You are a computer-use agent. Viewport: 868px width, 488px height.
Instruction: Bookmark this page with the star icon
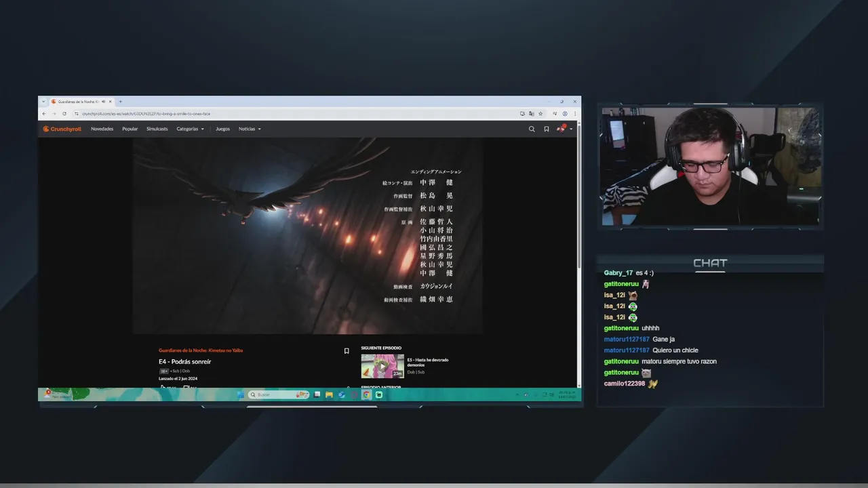tap(540, 114)
